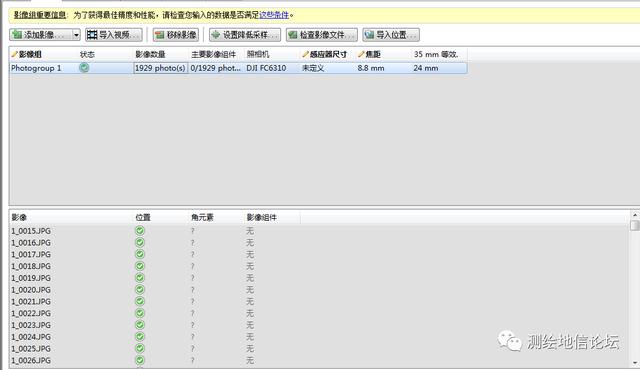640x370 pixels.
Task: Click position check icon for 1_0026.JPG
Action: tap(140, 360)
